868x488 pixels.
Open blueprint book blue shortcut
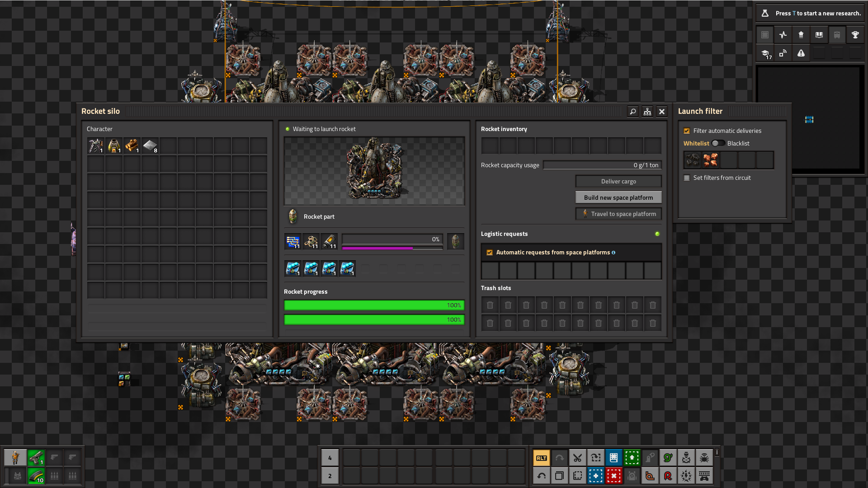(x=614, y=458)
